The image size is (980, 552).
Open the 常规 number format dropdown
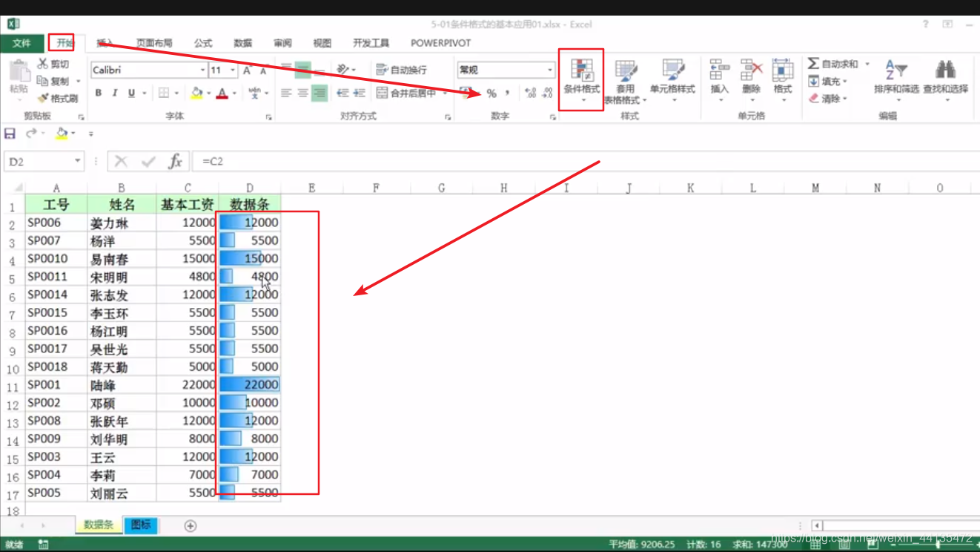(x=550, y=70)
